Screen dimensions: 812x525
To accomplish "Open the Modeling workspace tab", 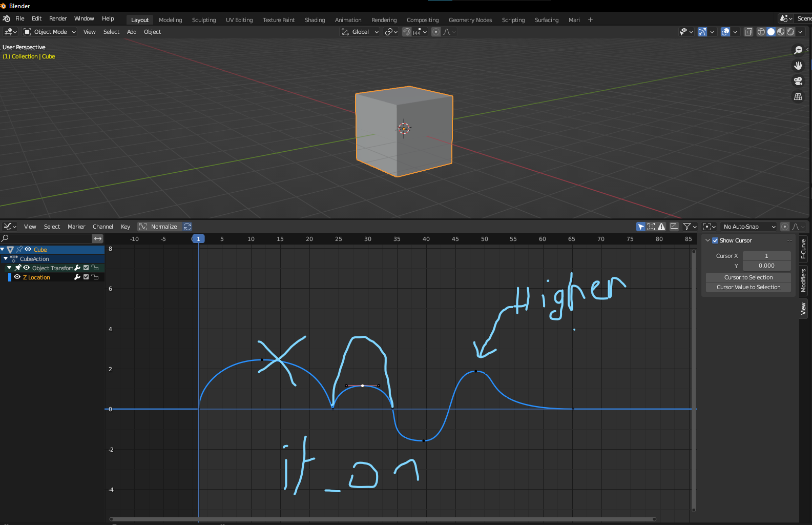I will pyautogui.click(x=170, y=20).
